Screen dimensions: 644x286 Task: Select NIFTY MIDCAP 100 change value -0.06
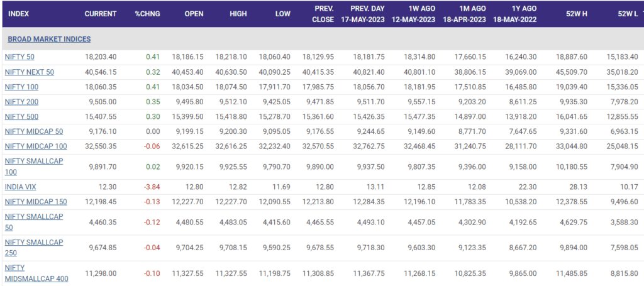pos(152,146)
